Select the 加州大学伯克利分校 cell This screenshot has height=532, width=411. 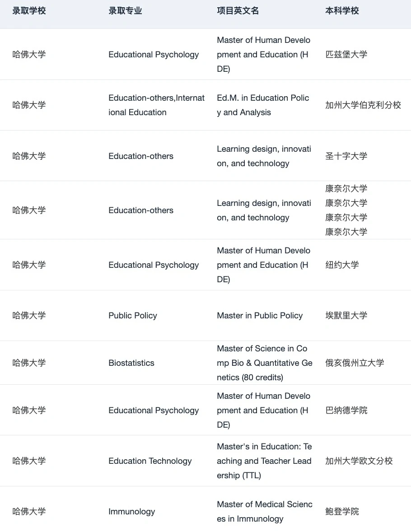(x=363, y=105)
